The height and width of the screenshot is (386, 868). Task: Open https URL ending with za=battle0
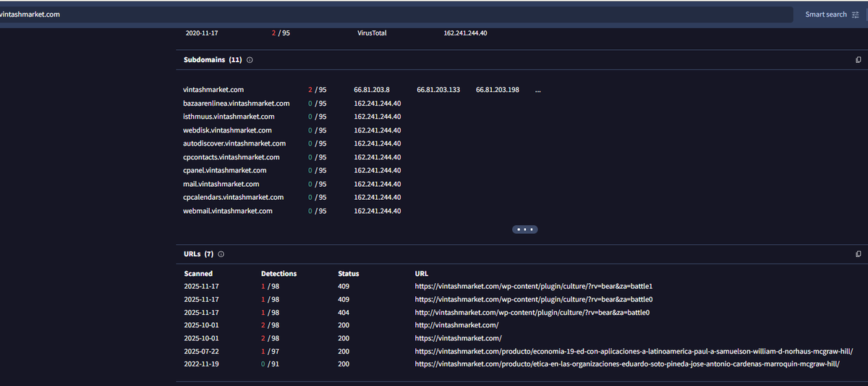coord(534,299)
